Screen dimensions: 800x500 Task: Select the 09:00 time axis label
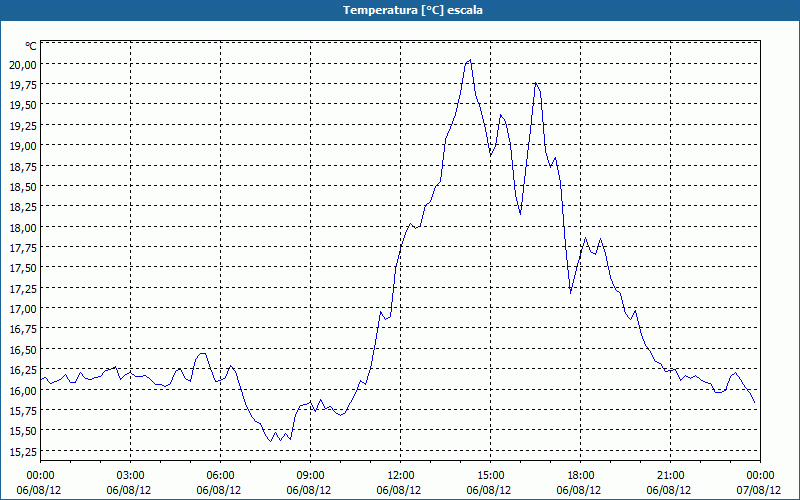coord(310,476)
